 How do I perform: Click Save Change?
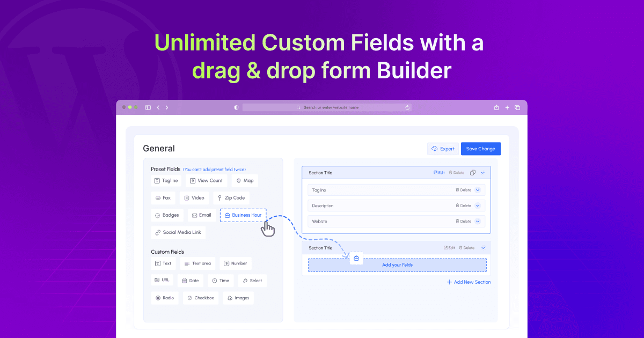click(x=480, y=149)
